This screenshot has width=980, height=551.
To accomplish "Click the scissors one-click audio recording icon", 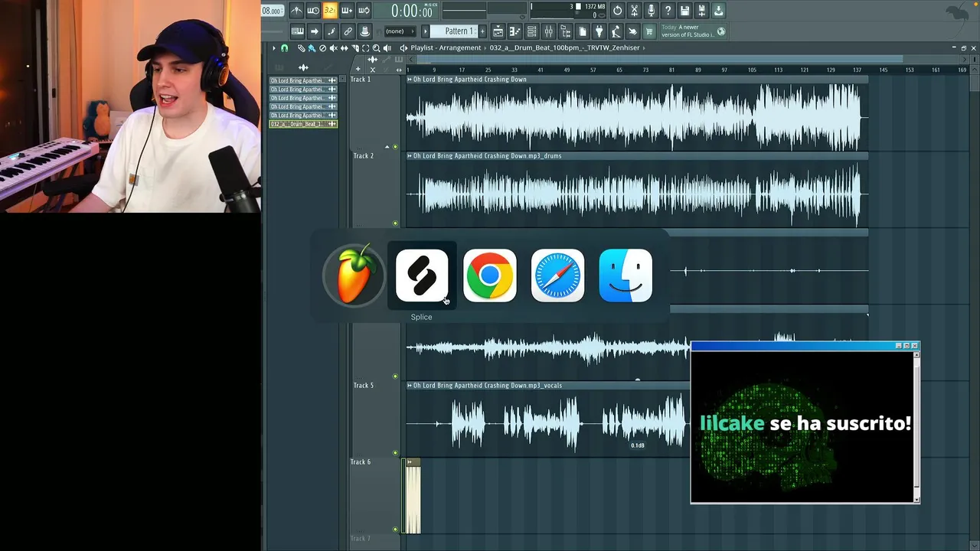I will click(635, 11).
